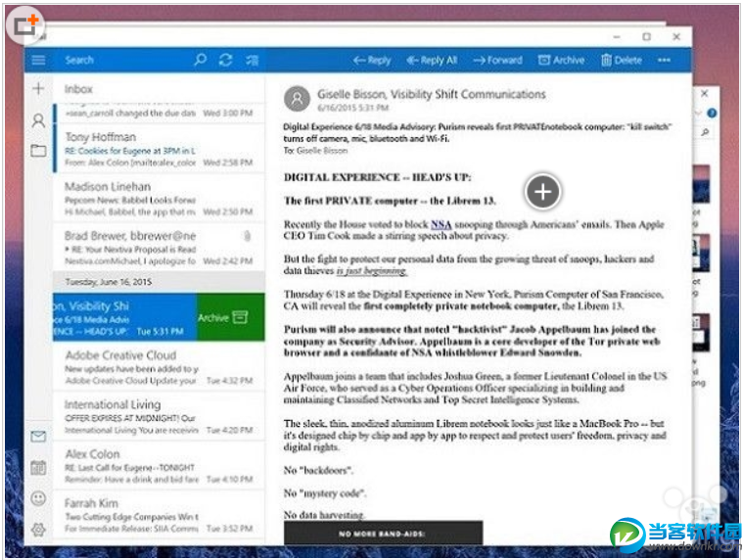The width and height of the screenshot is (743, 560).
Task: Open accounts via person icon
Action: tap(38, 120)
